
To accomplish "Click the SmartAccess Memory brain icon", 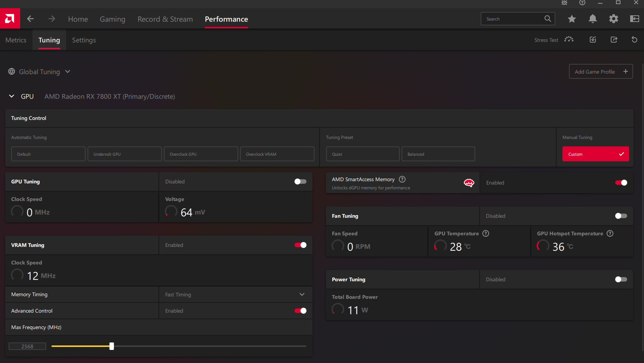I will click(469, 183).
